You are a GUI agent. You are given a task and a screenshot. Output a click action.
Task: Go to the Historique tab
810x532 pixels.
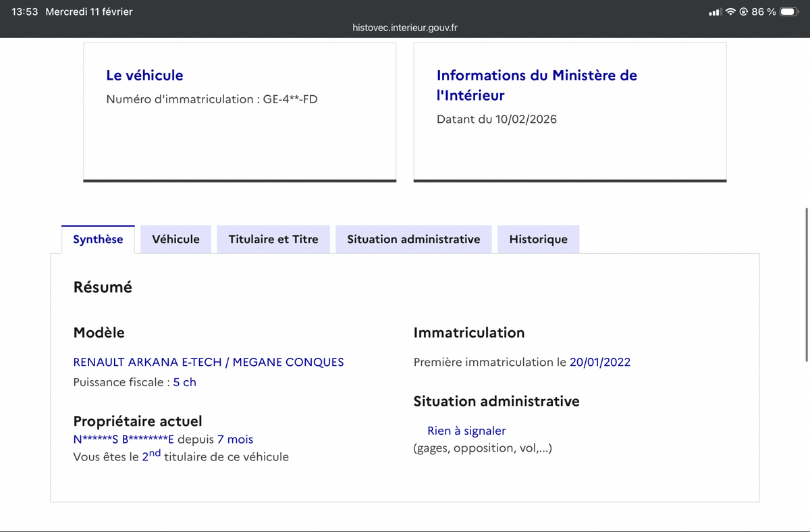[538, 240]
